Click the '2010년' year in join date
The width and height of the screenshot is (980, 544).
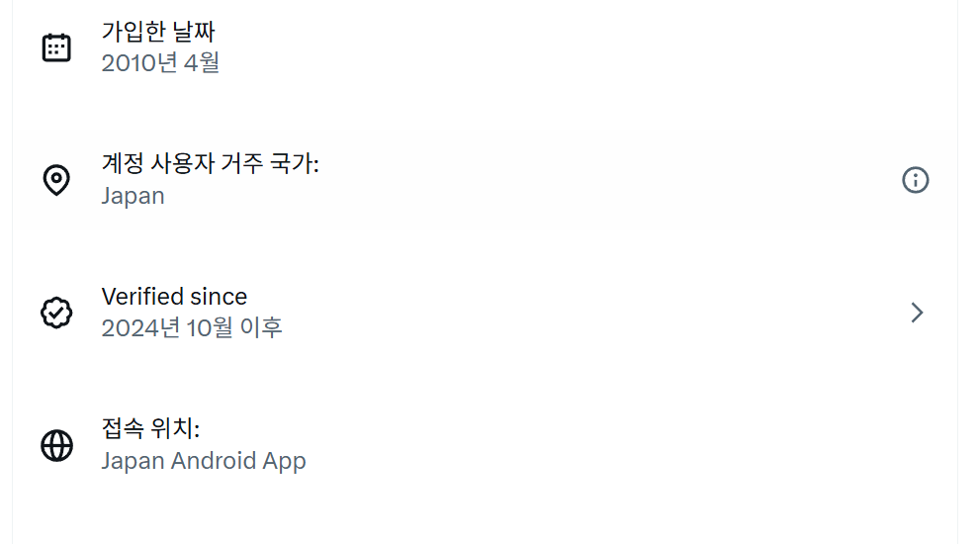pyautogui.click(x=142, y=63)
